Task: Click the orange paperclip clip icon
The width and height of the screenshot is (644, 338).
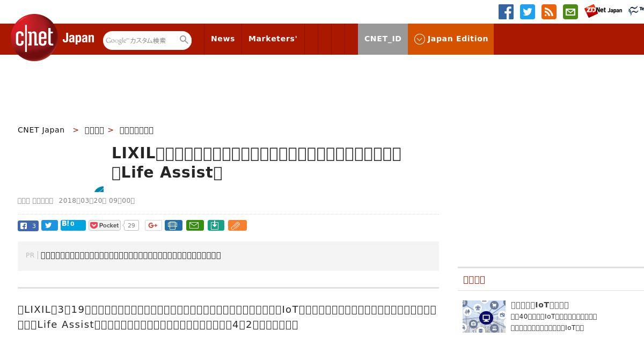Action: tap(237, 225)
